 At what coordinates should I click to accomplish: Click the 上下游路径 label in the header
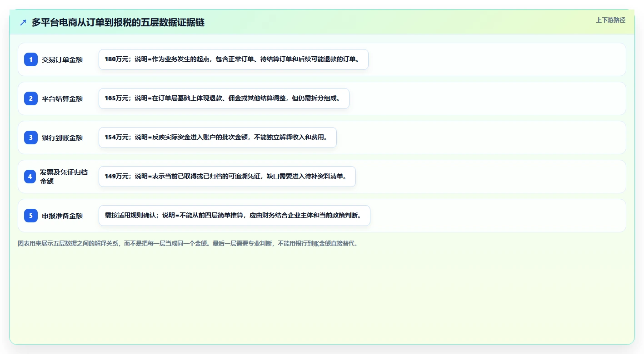(610, 20)
